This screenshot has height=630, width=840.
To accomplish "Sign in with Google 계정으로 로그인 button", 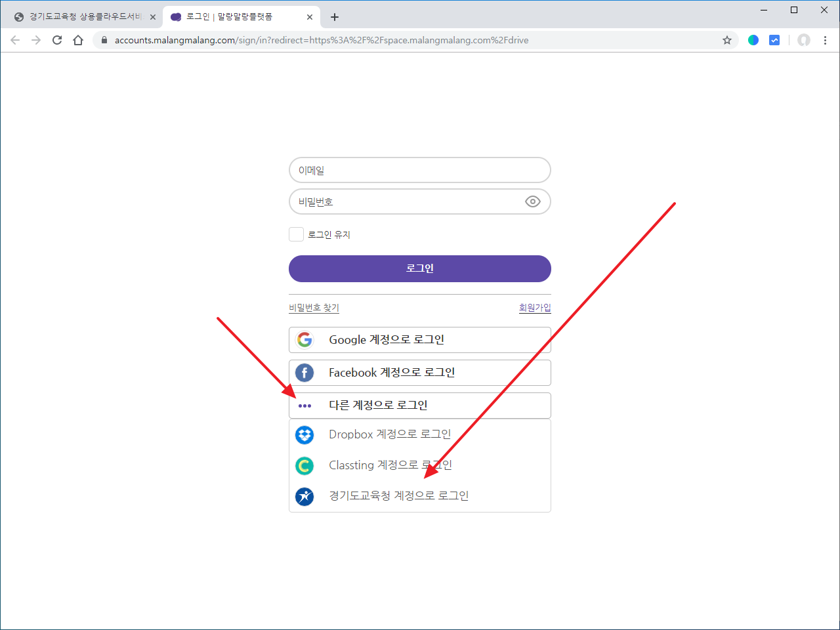I will coord(419,340).
